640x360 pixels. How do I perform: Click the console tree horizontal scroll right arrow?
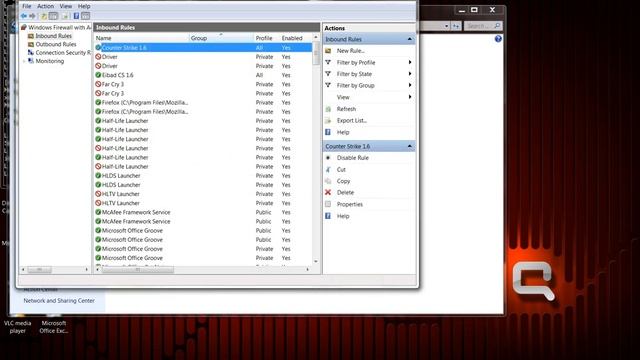pos(87,269)
